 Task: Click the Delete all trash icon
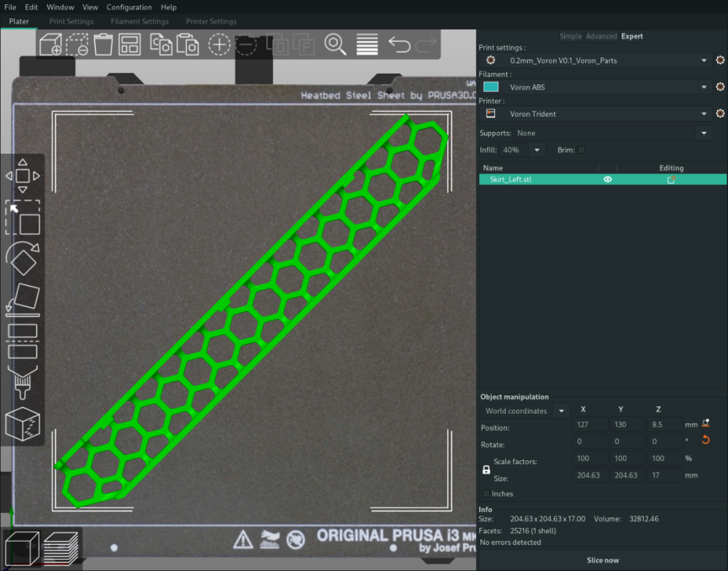coord(103,44)
